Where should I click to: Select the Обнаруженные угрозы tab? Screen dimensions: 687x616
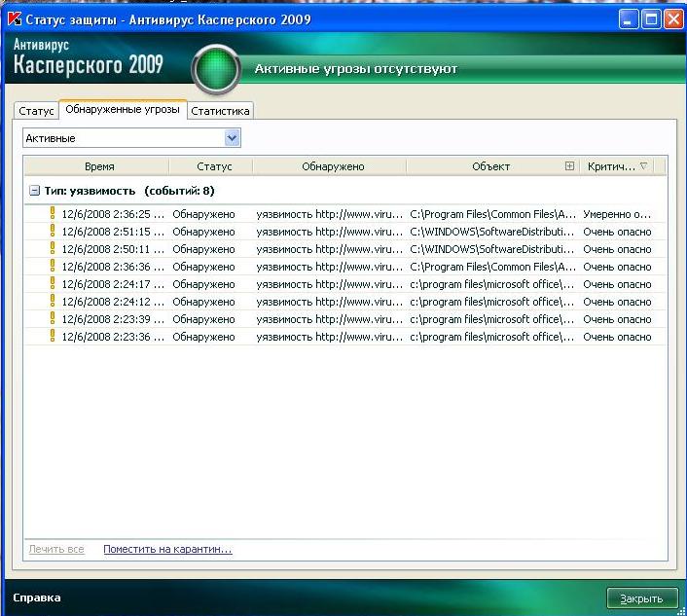(x=123, y=109)
